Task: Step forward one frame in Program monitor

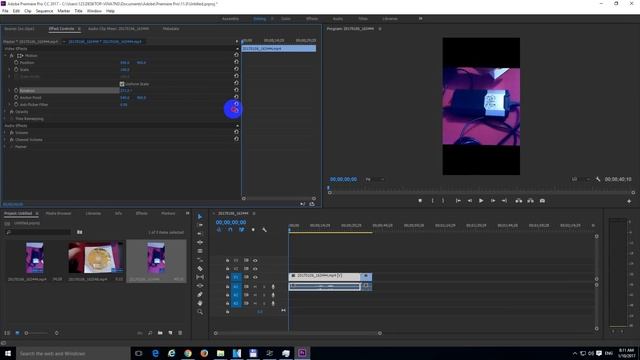Action: coord(493,201)
